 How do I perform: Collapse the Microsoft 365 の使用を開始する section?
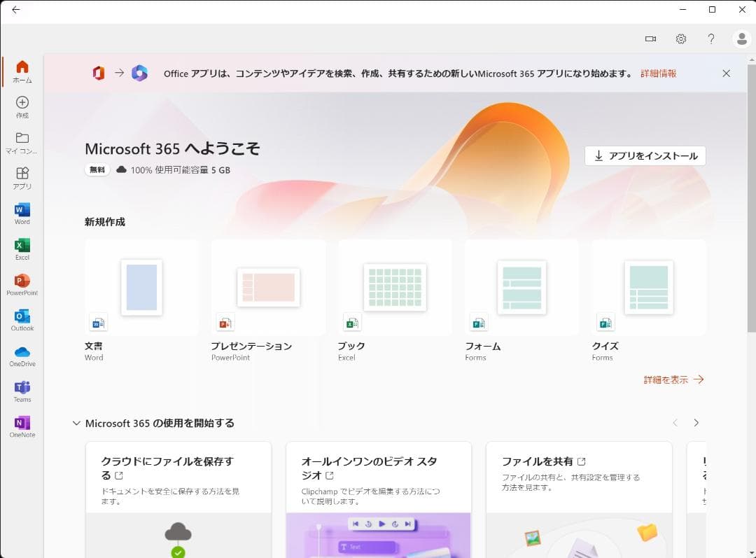click(76, 423)
